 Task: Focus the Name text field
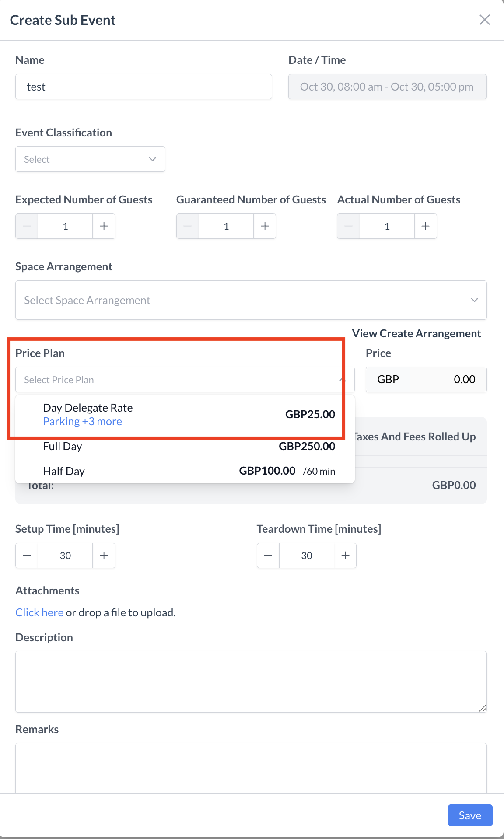click(143, 87)
